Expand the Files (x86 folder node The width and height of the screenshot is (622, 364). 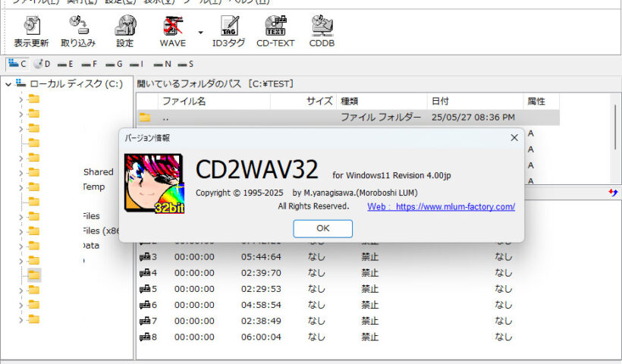click(x=21, y=231)
